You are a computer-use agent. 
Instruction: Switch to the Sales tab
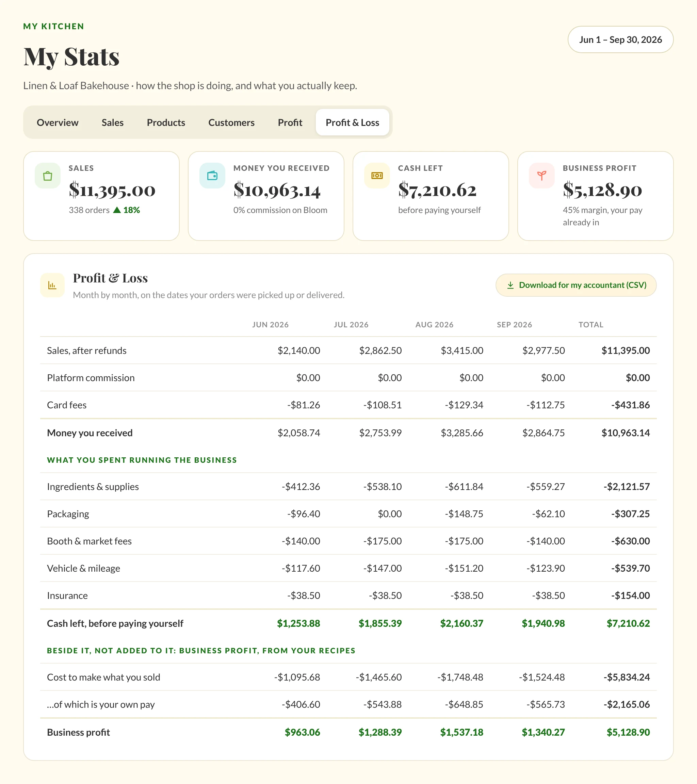[112, 122]
